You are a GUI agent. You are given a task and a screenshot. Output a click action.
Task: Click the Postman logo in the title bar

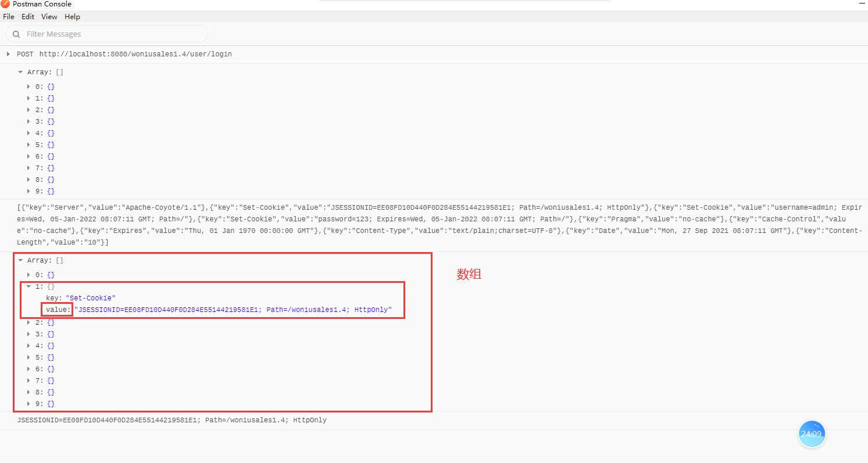pos(5,4)
